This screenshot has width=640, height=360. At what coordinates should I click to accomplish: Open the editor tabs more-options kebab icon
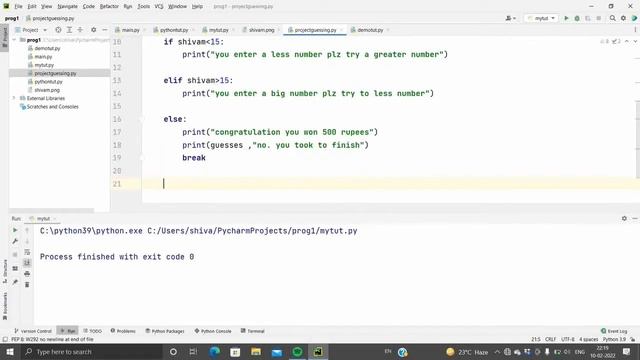tap(635, 30)
